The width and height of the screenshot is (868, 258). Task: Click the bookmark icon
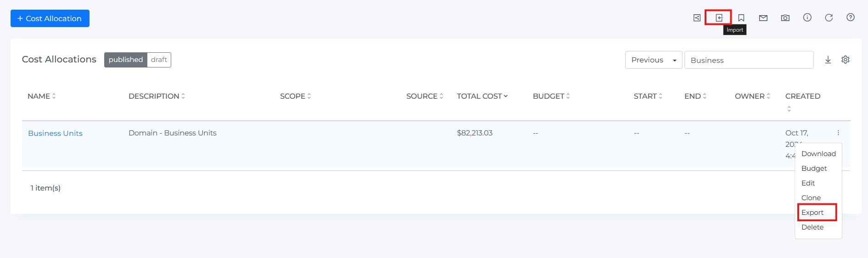coord(741,18)
